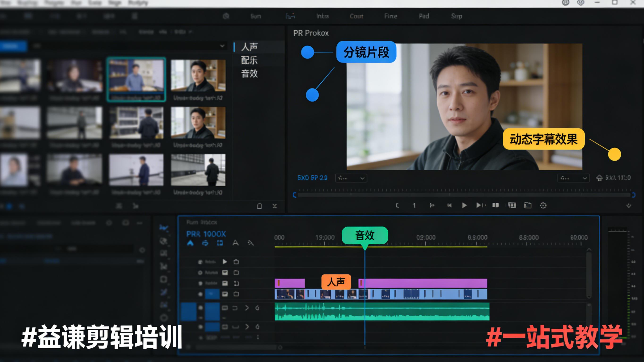Select the text 'A' tool in the timeline

pyautogui.click(x=235, y=243)
